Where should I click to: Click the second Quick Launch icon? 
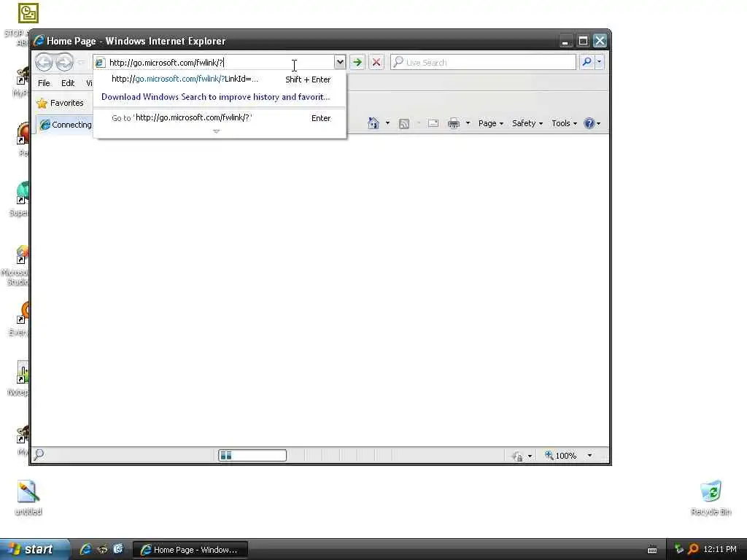(102, 550)
